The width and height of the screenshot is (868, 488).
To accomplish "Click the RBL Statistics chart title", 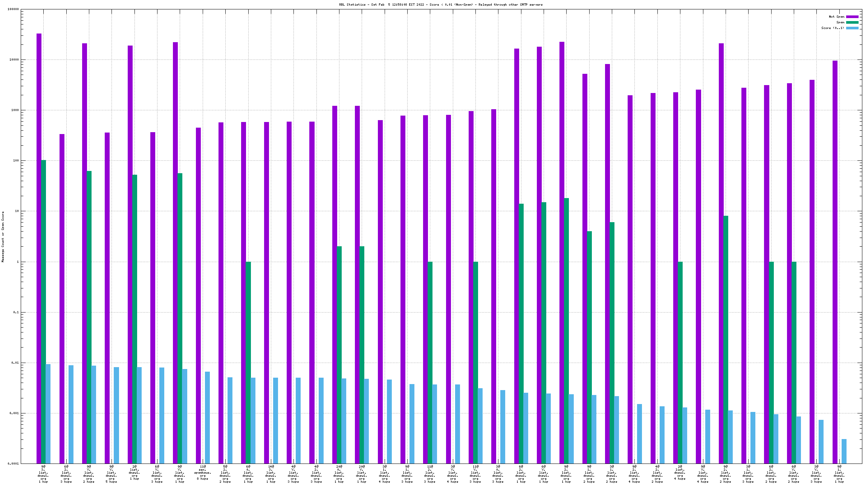I will pos(441,5).
